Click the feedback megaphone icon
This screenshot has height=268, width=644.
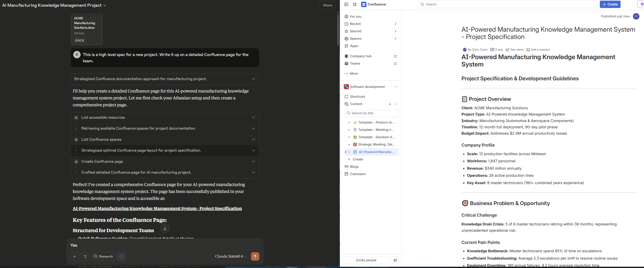(x=395, y=260)
